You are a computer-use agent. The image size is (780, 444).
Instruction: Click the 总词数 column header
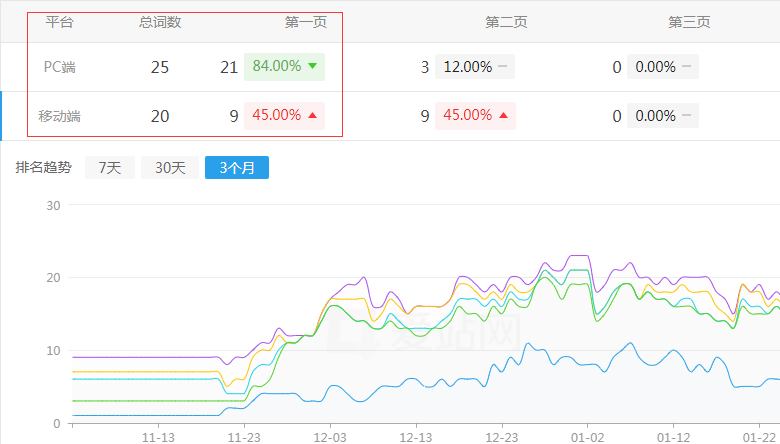click(160, 22)
